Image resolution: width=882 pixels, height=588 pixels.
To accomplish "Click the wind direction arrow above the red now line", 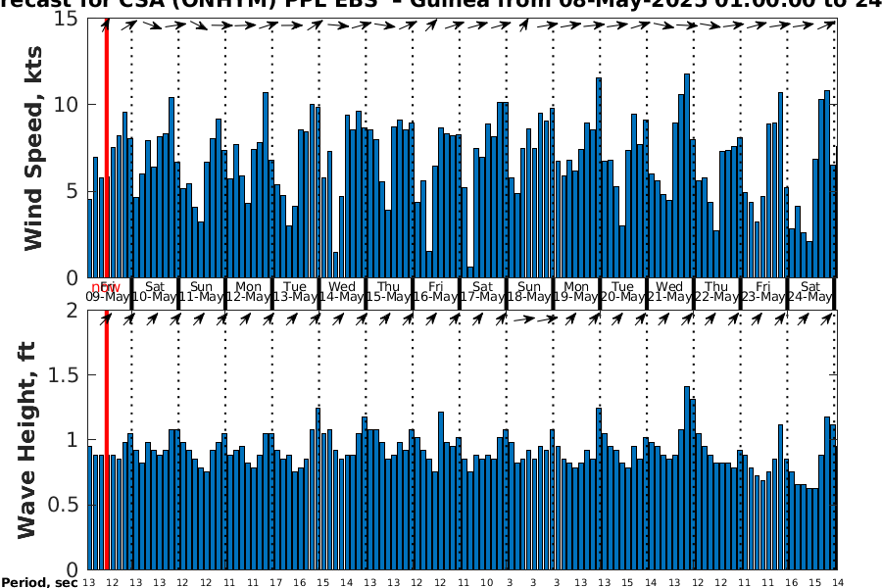I will click(106, 25).
